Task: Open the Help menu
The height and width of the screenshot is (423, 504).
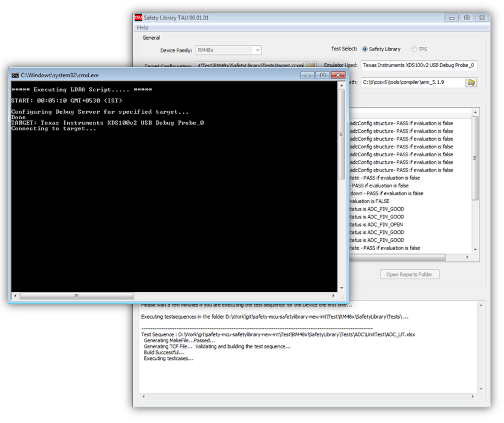Action: pyautogui.click(x=143, y=27)
